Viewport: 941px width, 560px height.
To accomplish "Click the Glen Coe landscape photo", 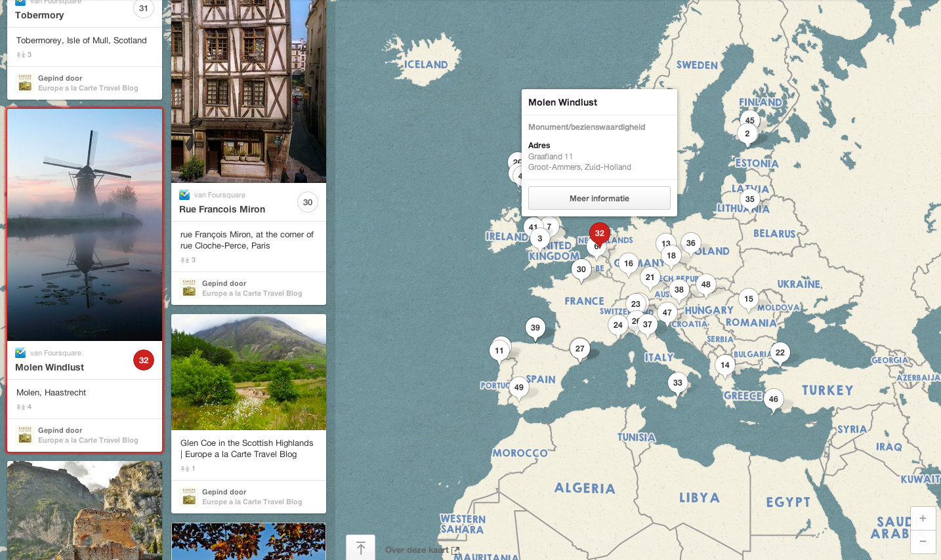I will (x=249, y=372).
